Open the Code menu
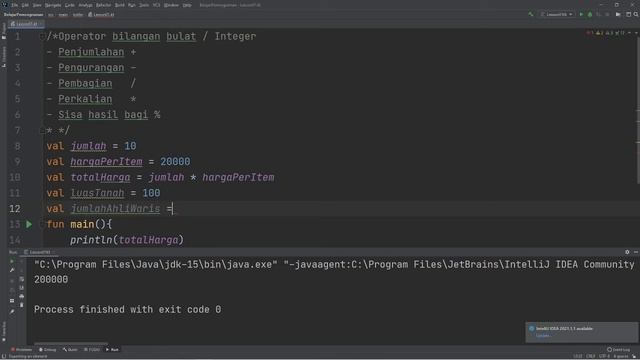 click(70, 5)
